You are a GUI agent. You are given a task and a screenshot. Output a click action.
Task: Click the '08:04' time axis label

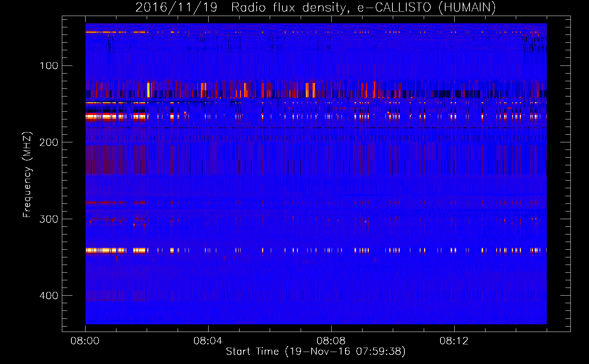(208, 341)
